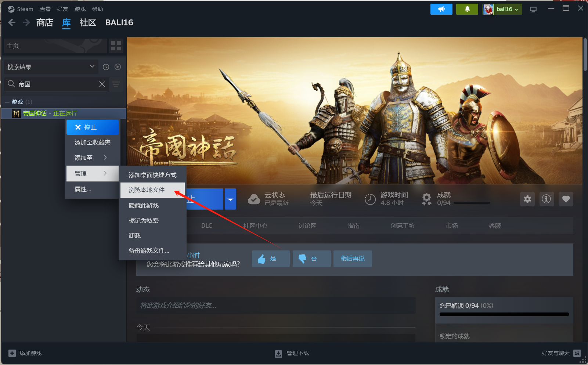Open the 市场 tab
This screenshot has width=588, height=365.
point(452,225)
